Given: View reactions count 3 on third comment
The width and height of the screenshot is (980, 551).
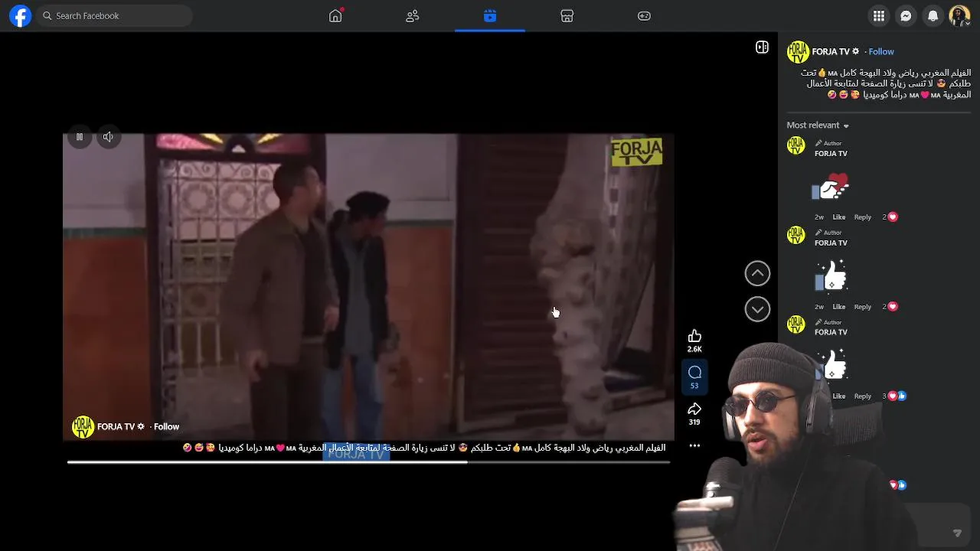Looking at the screenshot, I should click(x=894, y=396).
